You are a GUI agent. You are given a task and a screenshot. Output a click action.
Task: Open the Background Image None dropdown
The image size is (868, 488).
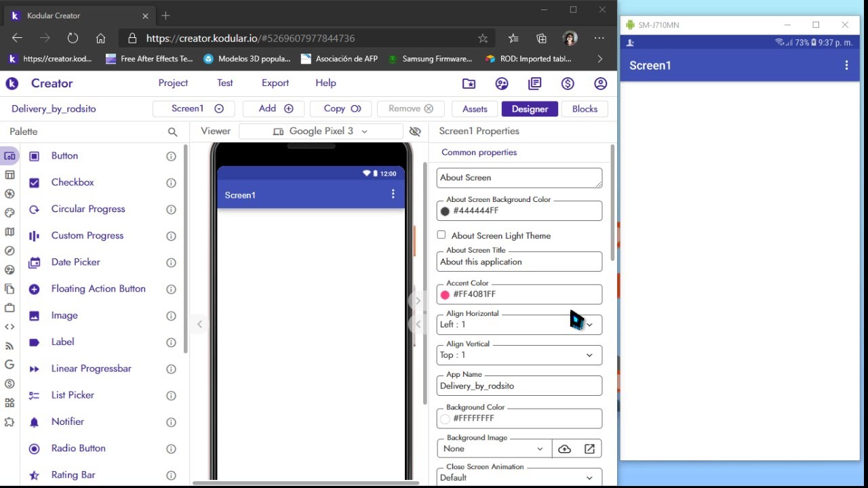[494, 449]
